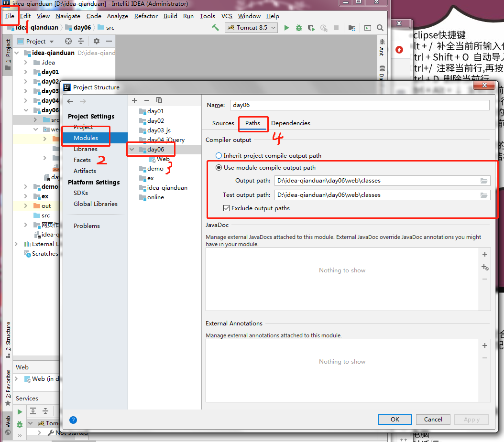Open Global Libraries settings
The image size is (504, 442).
[x=96, y=204]
